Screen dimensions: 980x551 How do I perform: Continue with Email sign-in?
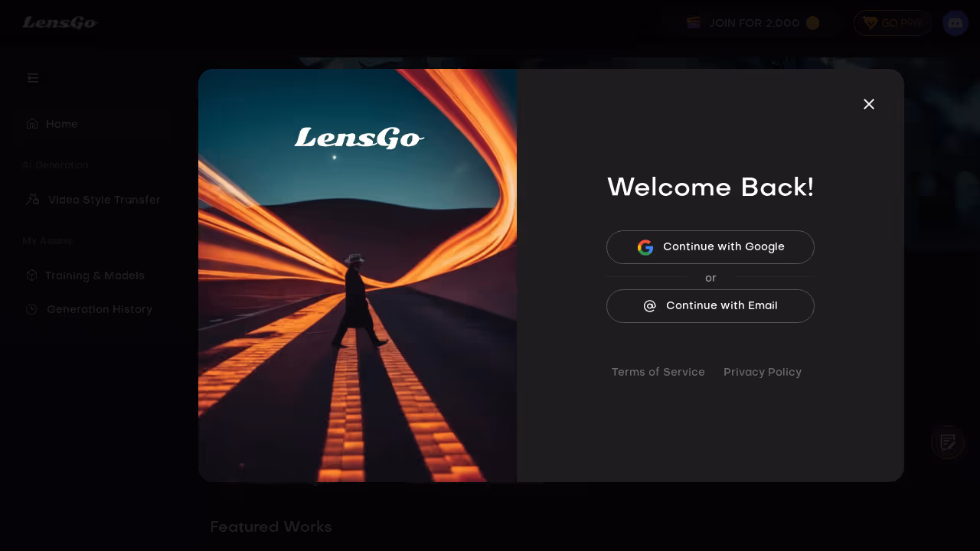tap(710, 306)
